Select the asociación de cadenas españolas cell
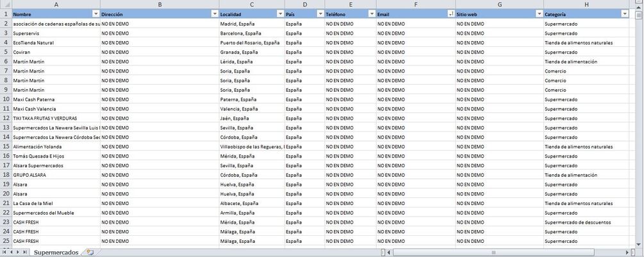The width and height of the screenshot is (644, 257). 56,24
